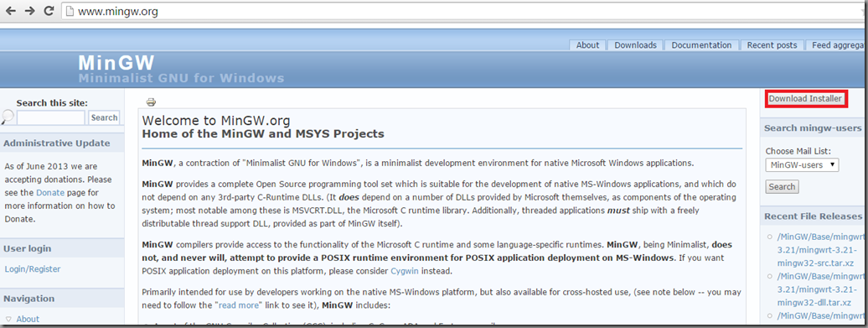Click the page icon in the address bar
This screenshot has height=328, width=868.
(x=70, y=11)
